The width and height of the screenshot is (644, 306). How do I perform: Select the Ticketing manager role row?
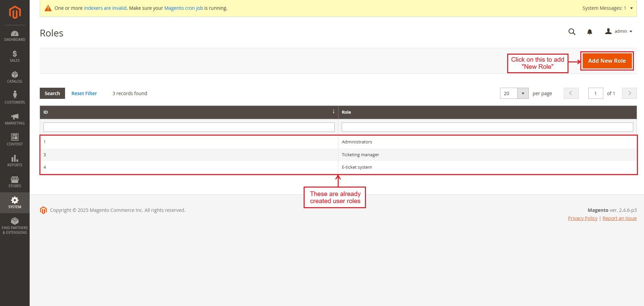pos(360,155)
